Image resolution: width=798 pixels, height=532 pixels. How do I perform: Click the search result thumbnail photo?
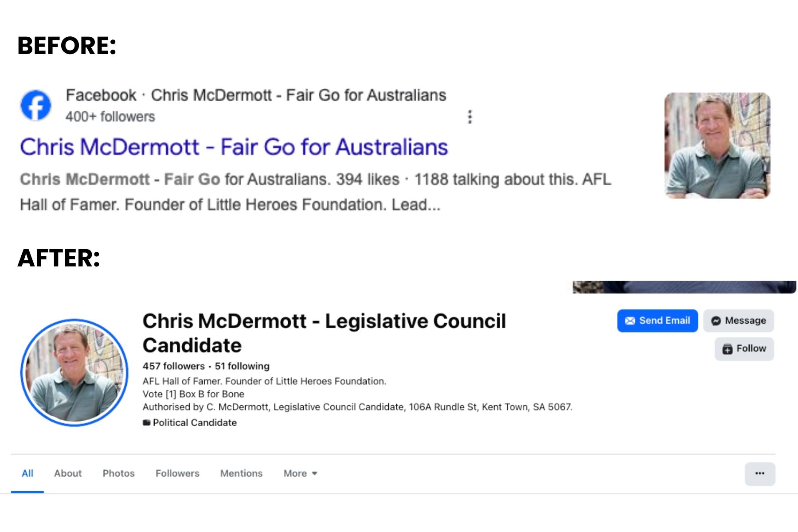[717, 145]
